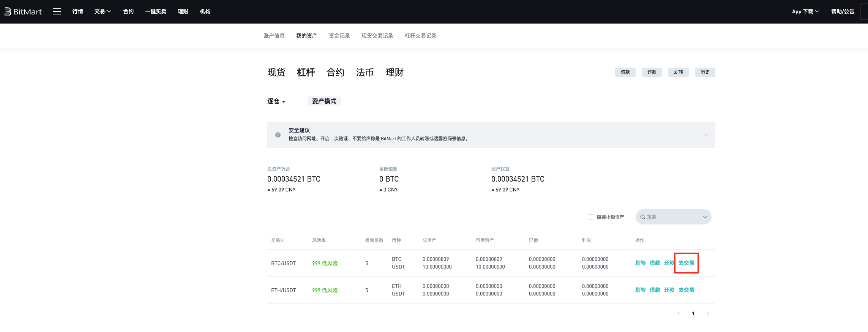Open the 资金记录 tab
Viewport: 868px width, 332px height.
(x=339, y=36)
